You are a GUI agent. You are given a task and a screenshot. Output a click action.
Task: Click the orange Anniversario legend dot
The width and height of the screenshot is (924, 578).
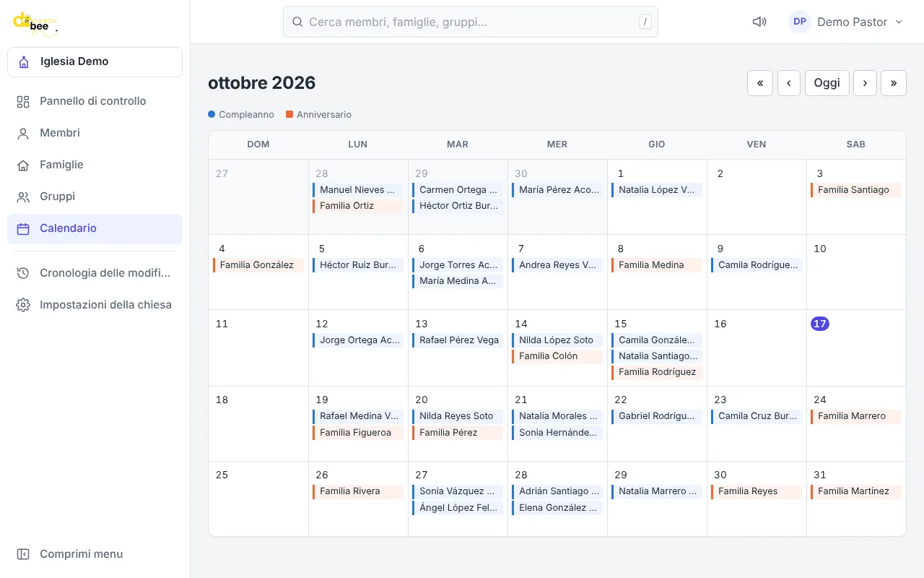point(289,114)
